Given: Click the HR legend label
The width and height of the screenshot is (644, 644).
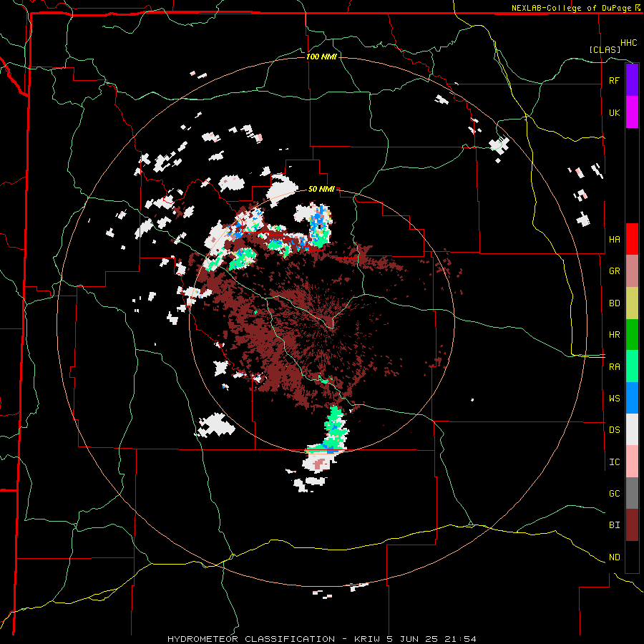Looking at the screenshot, I should (x=614, y=335).
